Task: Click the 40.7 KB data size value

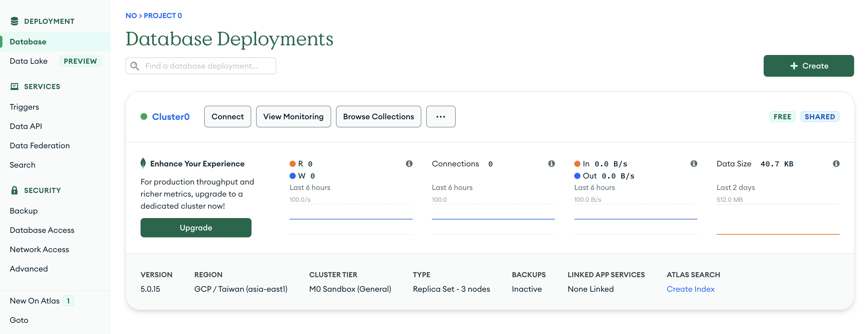Action: (777, 164)
